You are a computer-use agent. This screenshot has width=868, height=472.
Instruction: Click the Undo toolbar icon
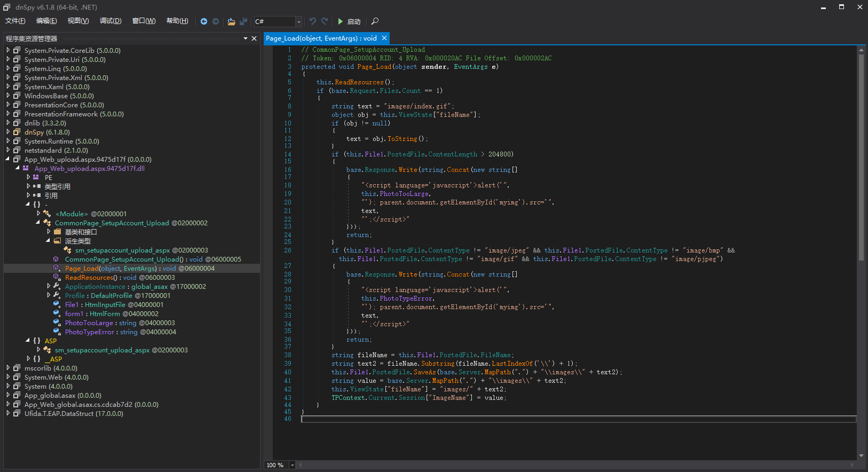click(313, 21)
